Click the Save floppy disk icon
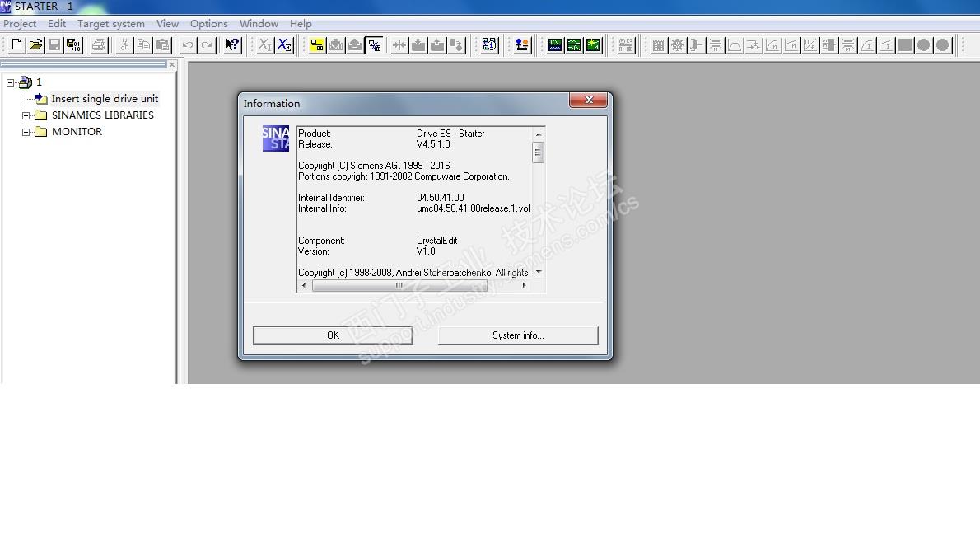The height and width of the screenshot is (534, 980). pyautogui.click(x=54, y=45)
